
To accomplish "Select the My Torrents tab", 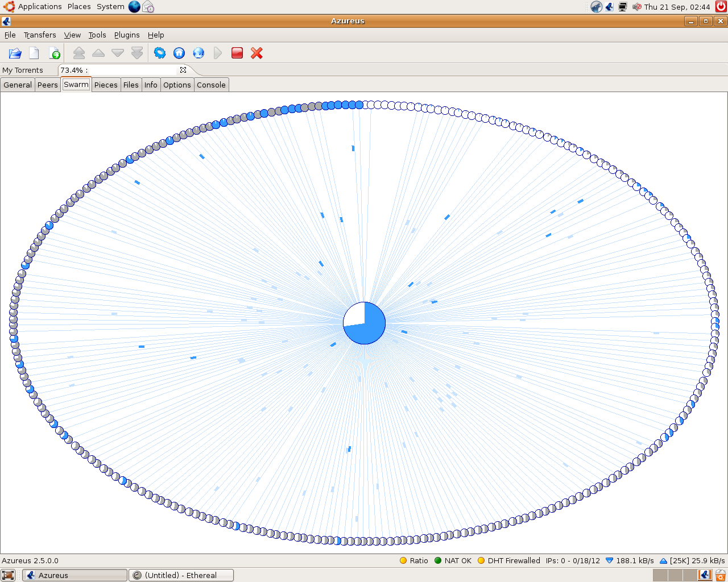I will 23,70.
